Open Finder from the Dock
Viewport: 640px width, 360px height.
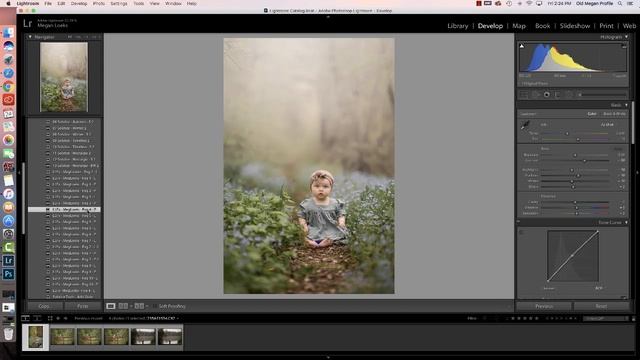click(8, 33)
